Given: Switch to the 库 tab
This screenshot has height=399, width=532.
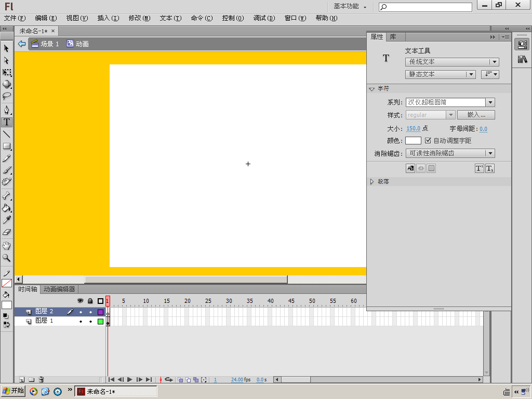Looking at the screenshot, I should pyautogui.click(x=393, y=37).
